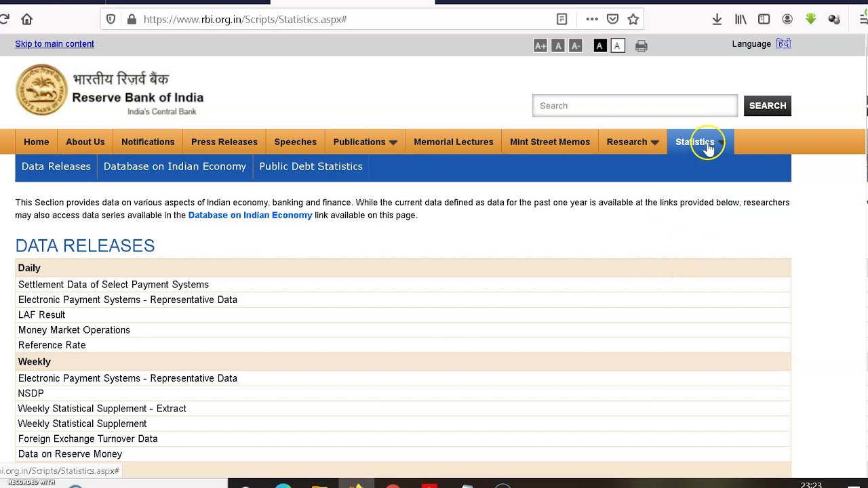
Task: Click the Daily section heading row
Action: pos(403,268)
